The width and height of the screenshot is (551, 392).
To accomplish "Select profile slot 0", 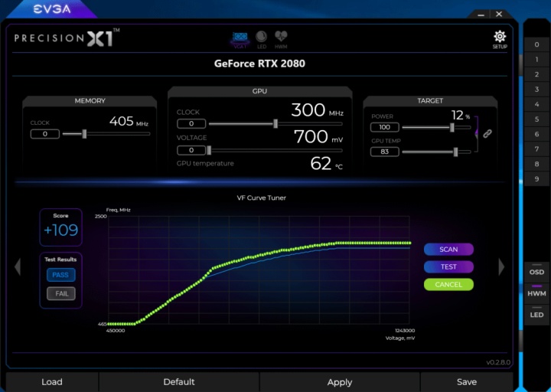I will click(x=536, y=44).
